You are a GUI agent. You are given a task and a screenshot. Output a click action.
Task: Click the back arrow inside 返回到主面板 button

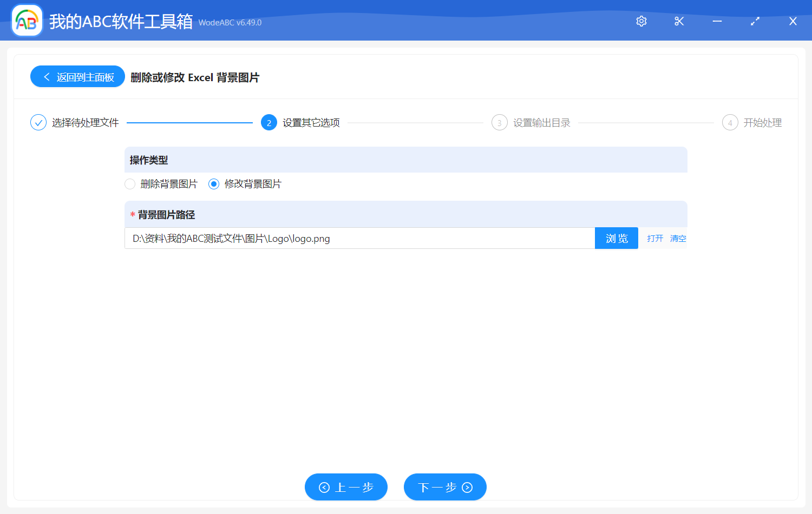coord(45,76)
